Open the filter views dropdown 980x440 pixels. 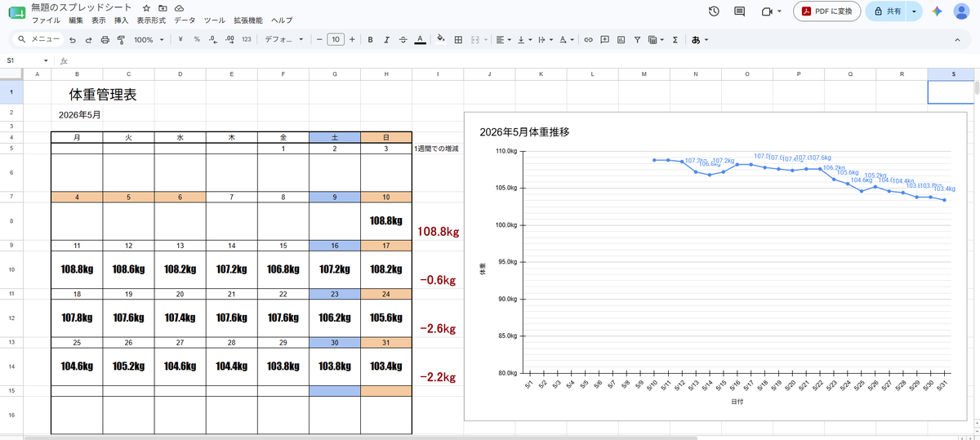[655, 39]
